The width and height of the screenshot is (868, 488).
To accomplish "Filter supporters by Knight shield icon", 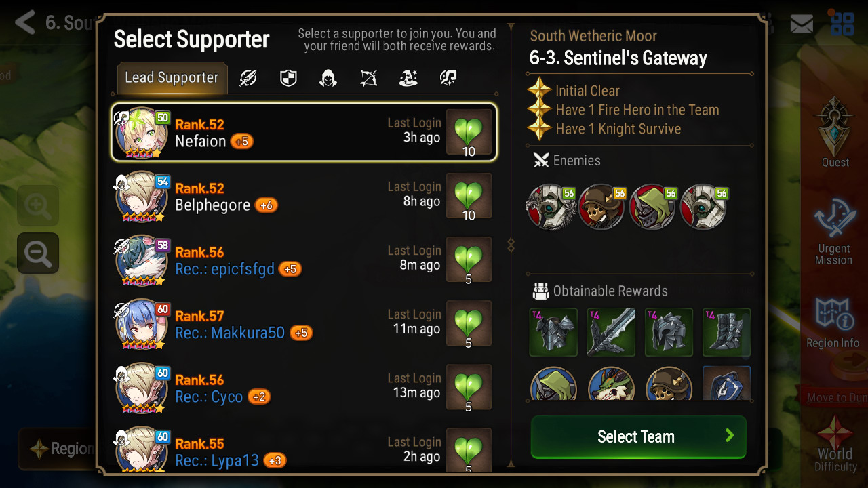I will click(288, 79).
